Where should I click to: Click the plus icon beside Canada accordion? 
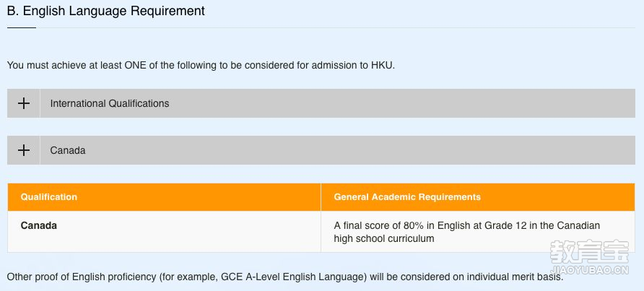point(24,150)
